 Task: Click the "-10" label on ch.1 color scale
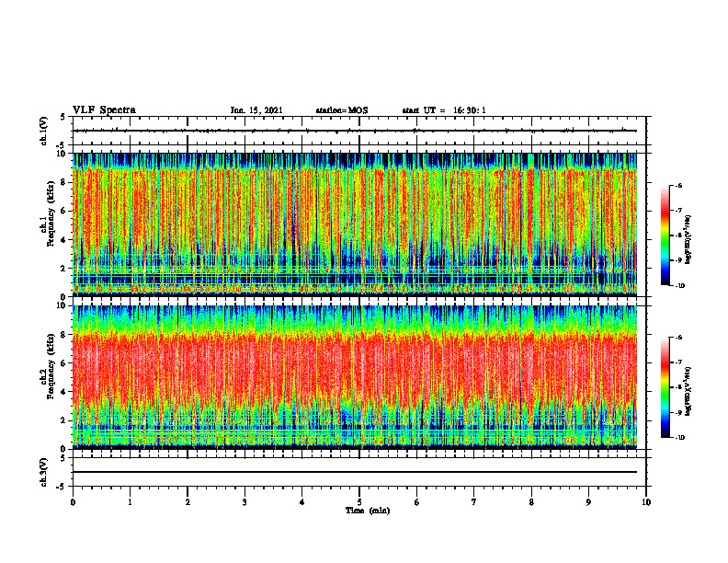click(x=679, y=286)
